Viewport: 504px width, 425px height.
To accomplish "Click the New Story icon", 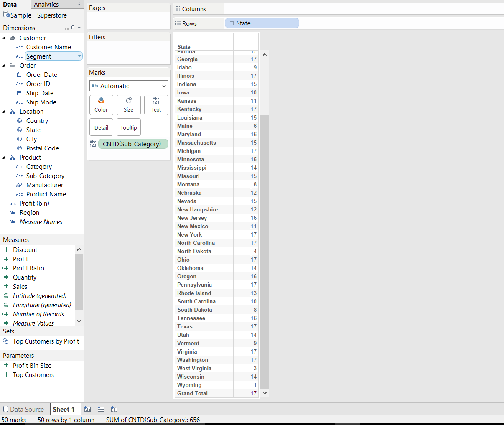I will tap(114, 409).
